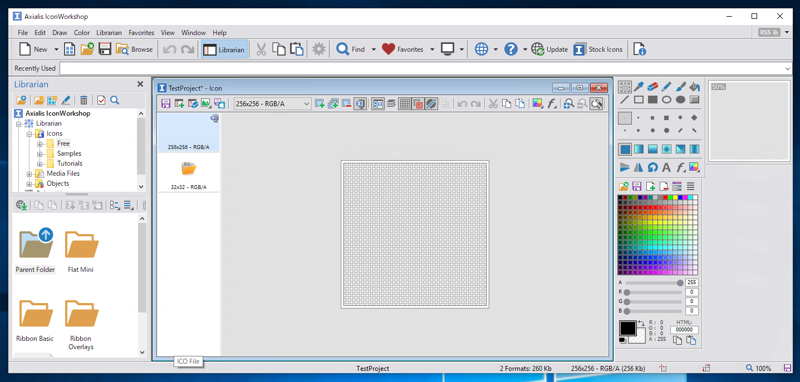This screenshot has height=382, width=800.
Task: Open the Parent Folder item
Action: 35,250
